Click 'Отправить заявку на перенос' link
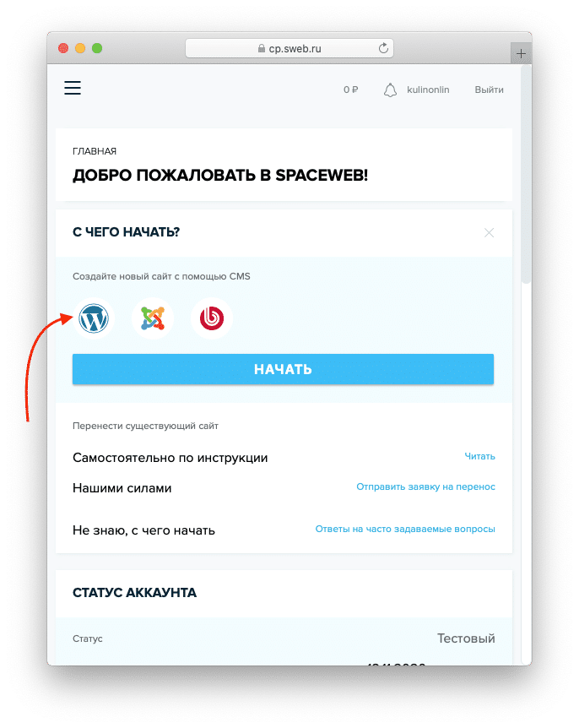579x728 pixels. [x=425, y=486]
